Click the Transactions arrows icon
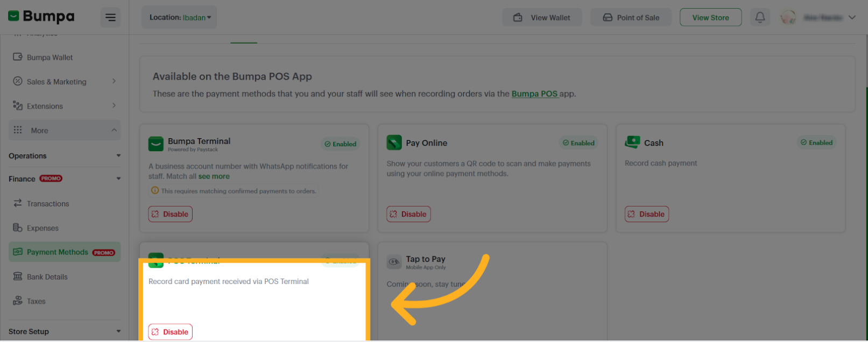Screen dimensions: 868x342 (x=18, y=203)
